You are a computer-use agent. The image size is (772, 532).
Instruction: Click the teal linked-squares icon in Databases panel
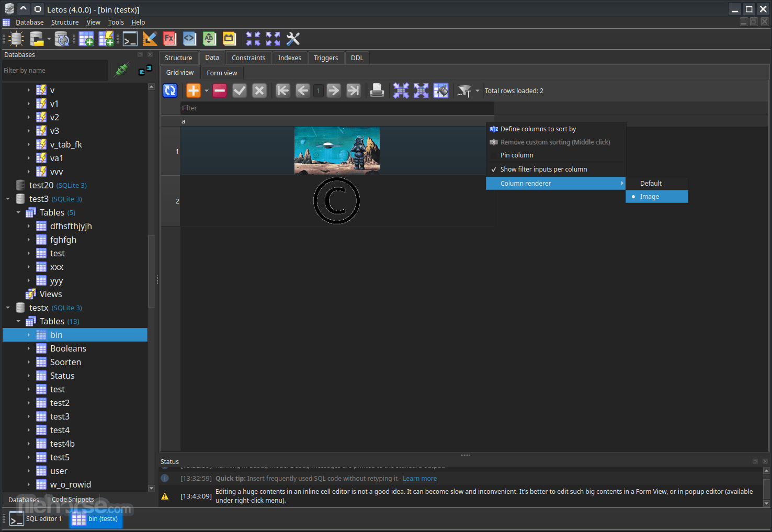pos(145,70)
